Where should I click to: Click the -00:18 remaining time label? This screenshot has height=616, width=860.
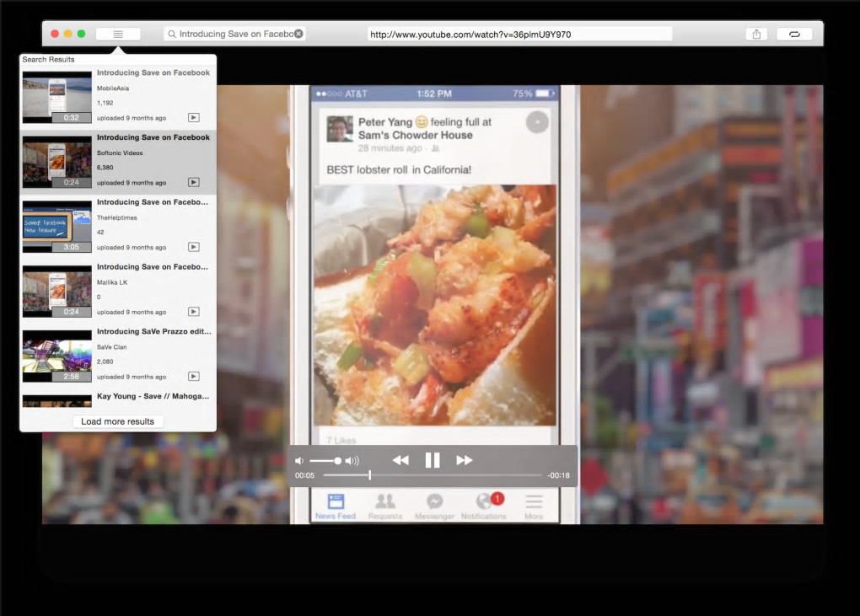(558, 475)
